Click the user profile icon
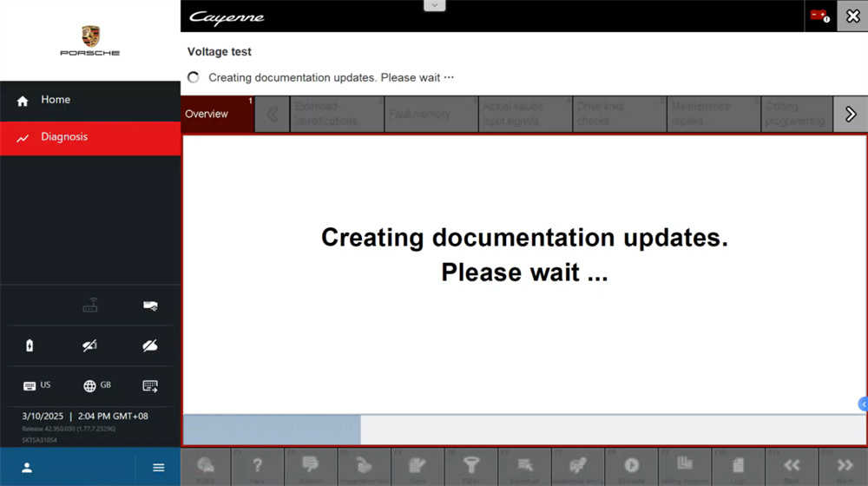 (27, 468)
